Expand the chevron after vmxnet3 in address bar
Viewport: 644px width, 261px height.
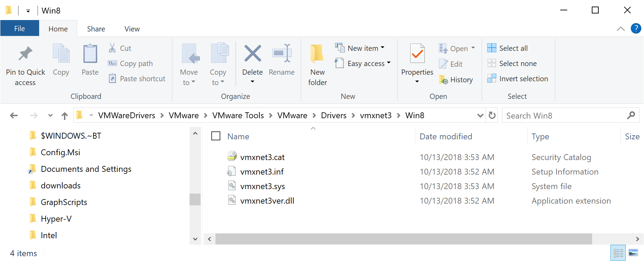tap(398, 115)
